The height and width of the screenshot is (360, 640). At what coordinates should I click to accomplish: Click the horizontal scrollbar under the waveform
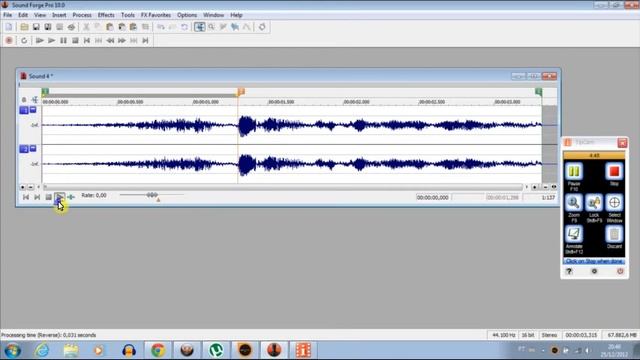pos(283,187)
